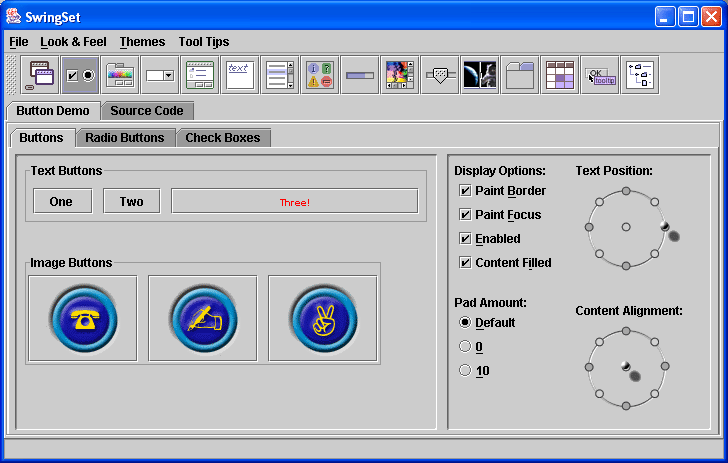Screen dimensions: 728x463
Task: Disable the Enabled checkbox
Action: tap(465, 239)
